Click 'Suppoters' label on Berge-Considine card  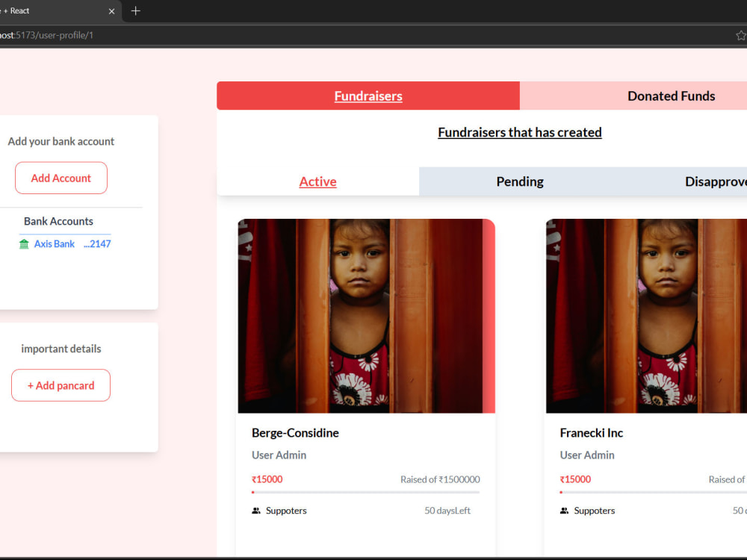pyautogui.click(x=286, y=511)
